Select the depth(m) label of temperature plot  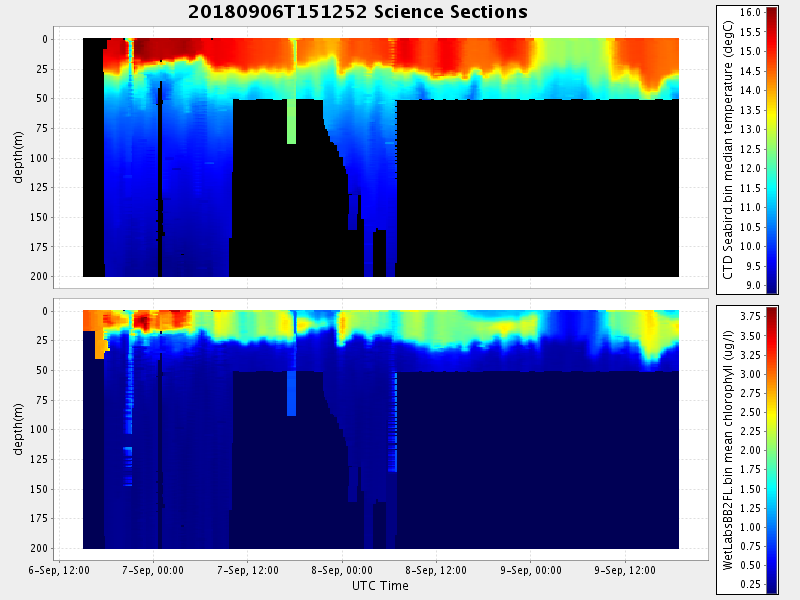18,158
